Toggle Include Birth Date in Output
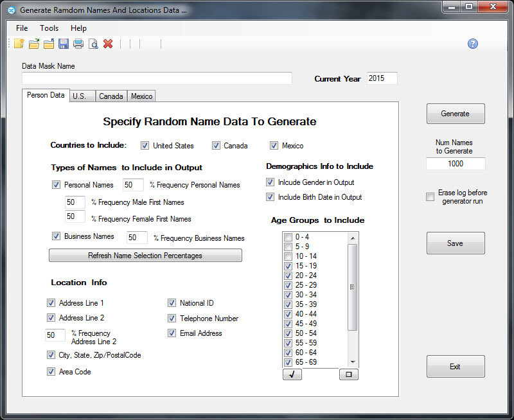This screenshot has height=420, width=514. 270,197
